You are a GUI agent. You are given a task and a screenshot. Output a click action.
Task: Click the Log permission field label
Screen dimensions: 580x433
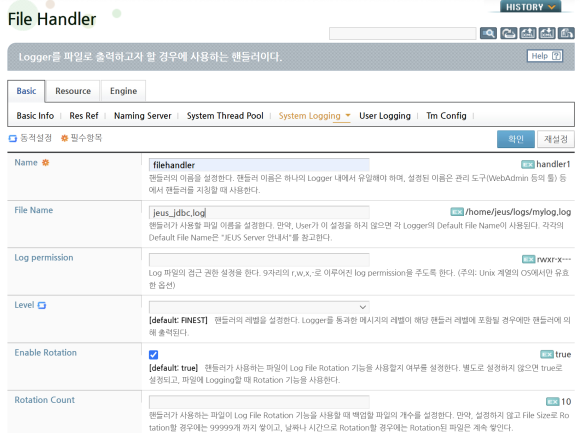point(44,258)
